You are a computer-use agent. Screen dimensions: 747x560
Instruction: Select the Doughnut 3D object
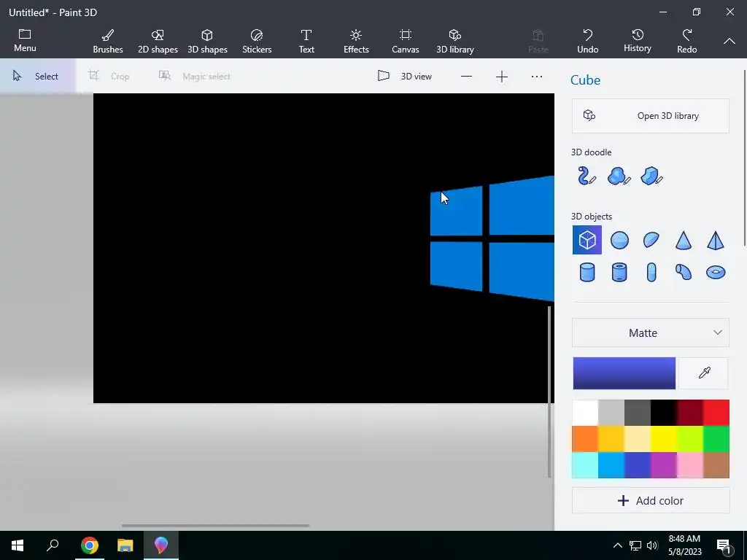[x=715, y=273]
